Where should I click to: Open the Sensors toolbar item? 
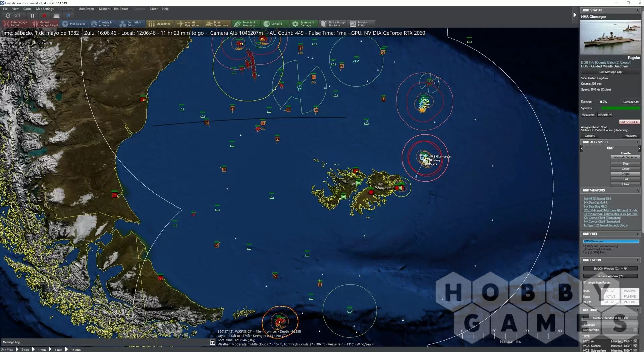click(x=275, y=24)
